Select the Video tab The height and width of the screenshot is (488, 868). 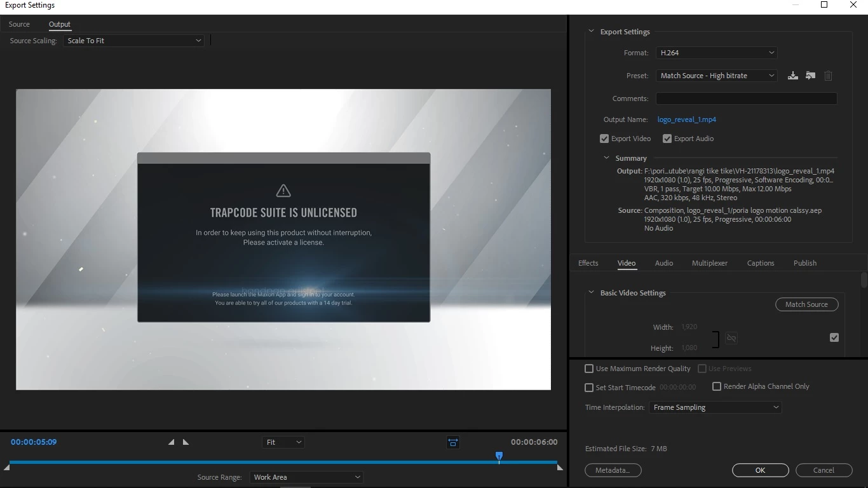pyautogui.click(x=627, y=263)
